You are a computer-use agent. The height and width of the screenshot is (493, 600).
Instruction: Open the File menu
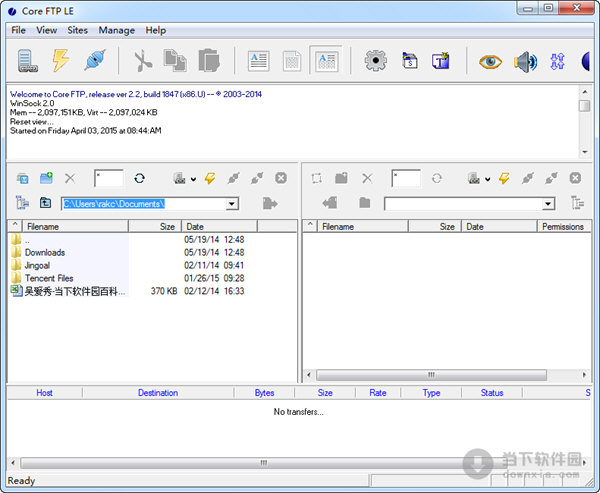18,30
